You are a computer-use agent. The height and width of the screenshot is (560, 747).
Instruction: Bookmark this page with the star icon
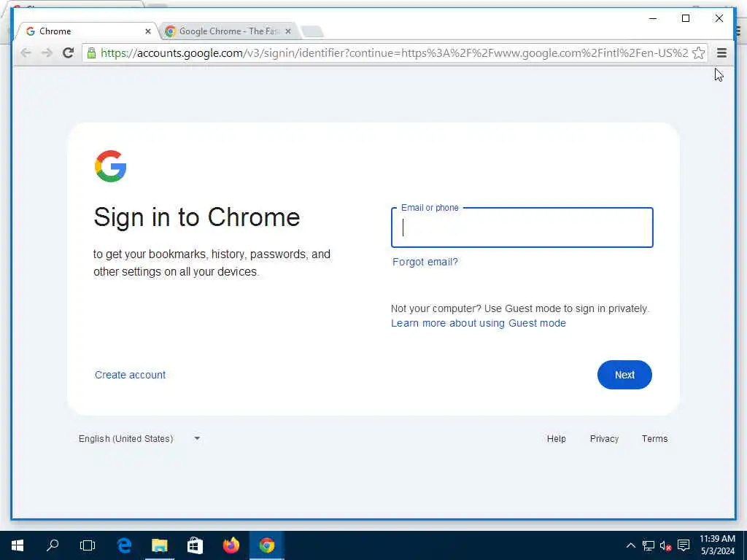[x=698, y=52]
